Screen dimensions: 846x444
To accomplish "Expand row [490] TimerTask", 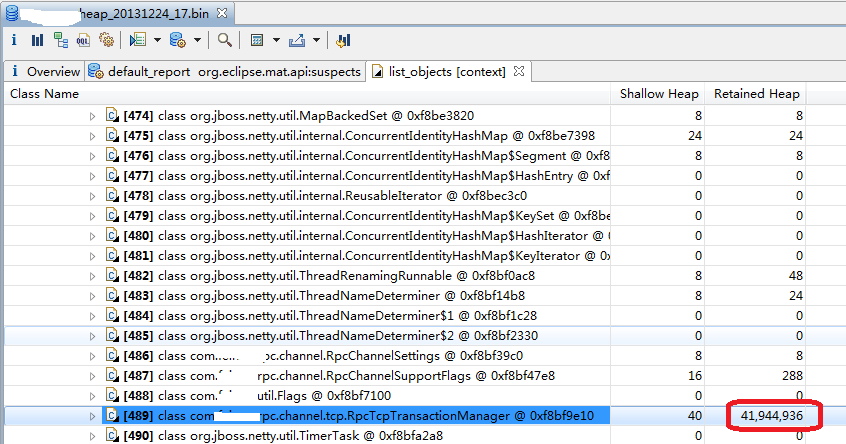I will pos(92,436).
